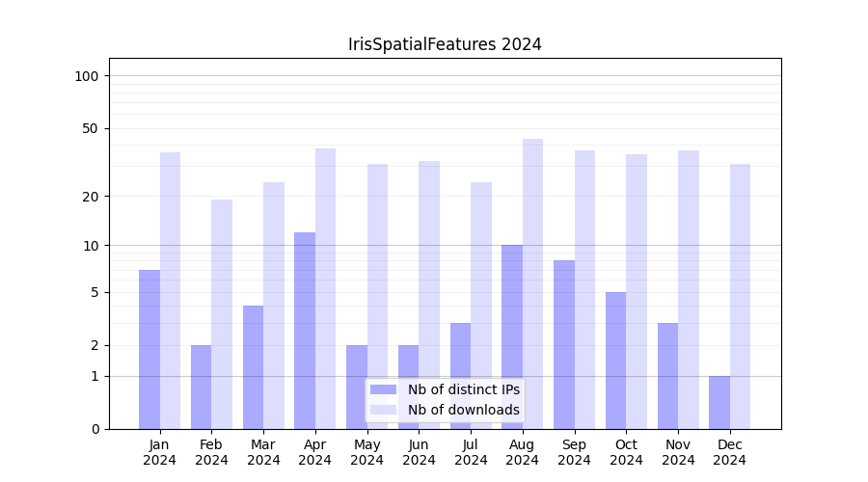The height and width of the screenshot is (482, 868).
Task: Click the August downloads bar
Action: tap(532, 283)
